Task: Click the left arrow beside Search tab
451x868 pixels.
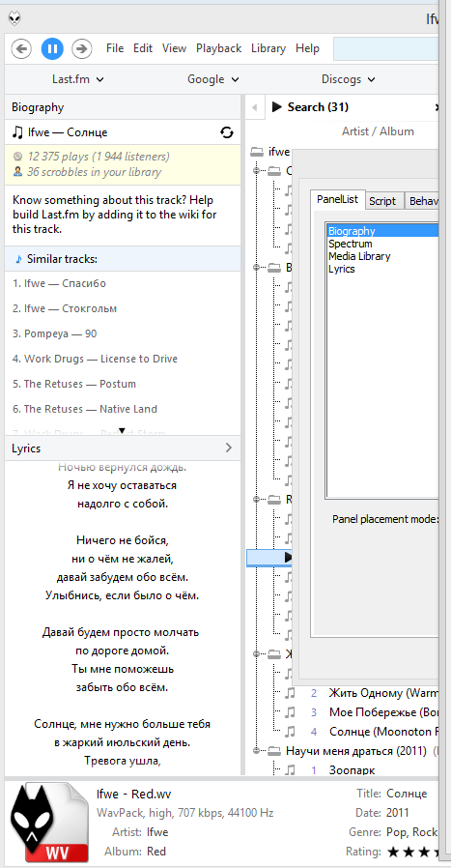Action: [255, 107]
